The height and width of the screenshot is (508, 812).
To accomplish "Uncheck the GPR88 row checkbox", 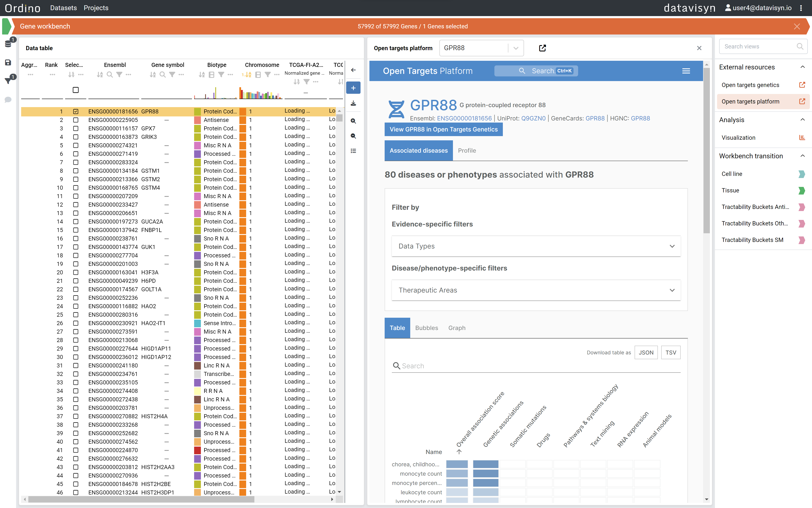I will tap(76, 111).
